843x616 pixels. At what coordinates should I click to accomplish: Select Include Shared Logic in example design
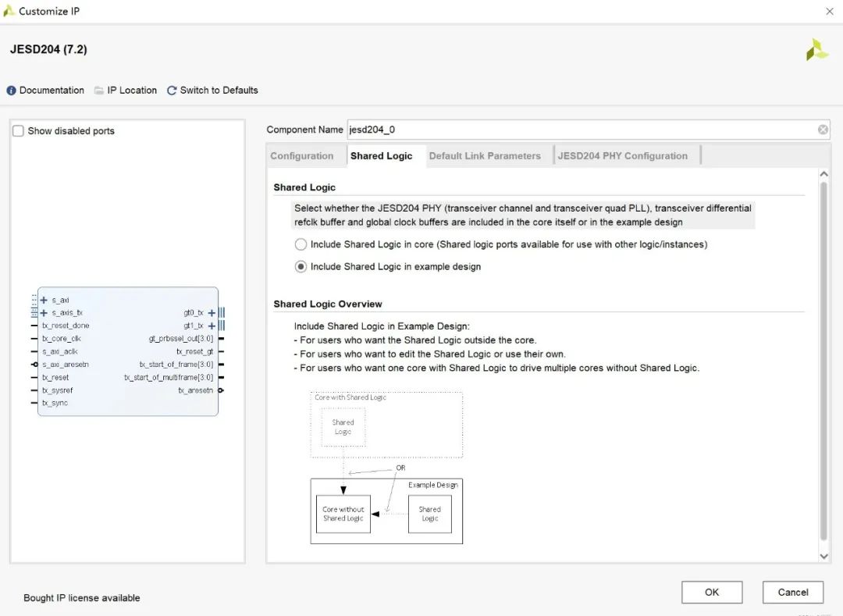coord(301,266)
